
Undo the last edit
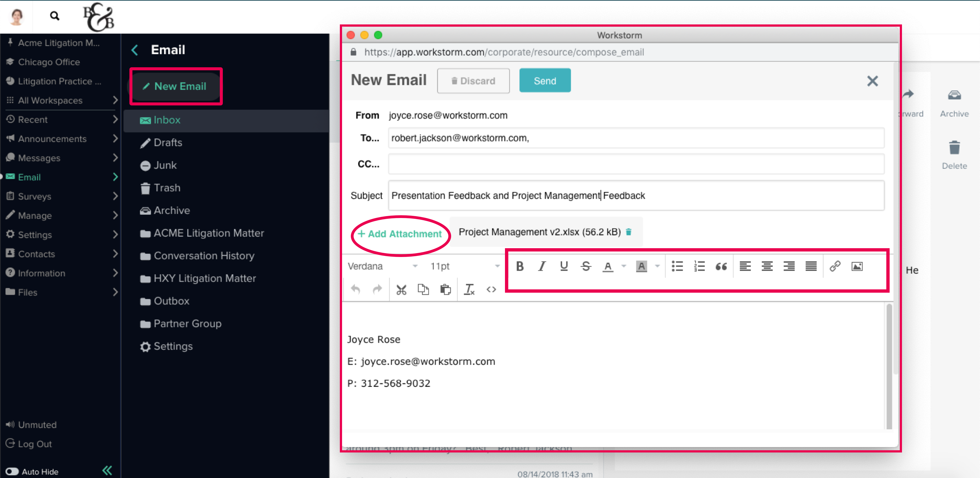pos(355,289)
